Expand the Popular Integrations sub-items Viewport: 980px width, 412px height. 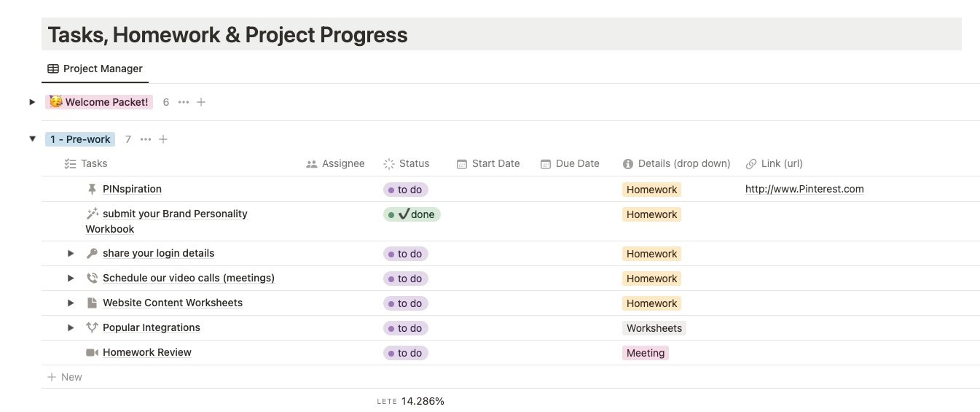coord(71,327)
